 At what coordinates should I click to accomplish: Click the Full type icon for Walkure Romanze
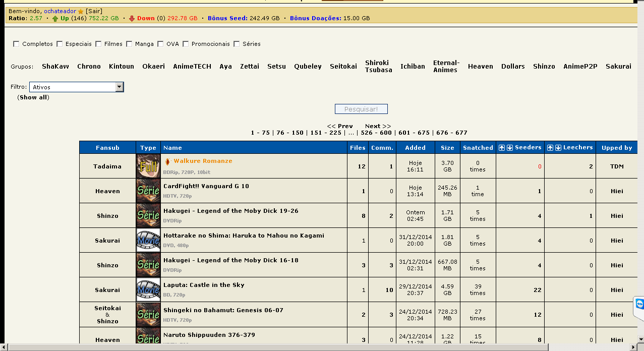coord(148,166)
